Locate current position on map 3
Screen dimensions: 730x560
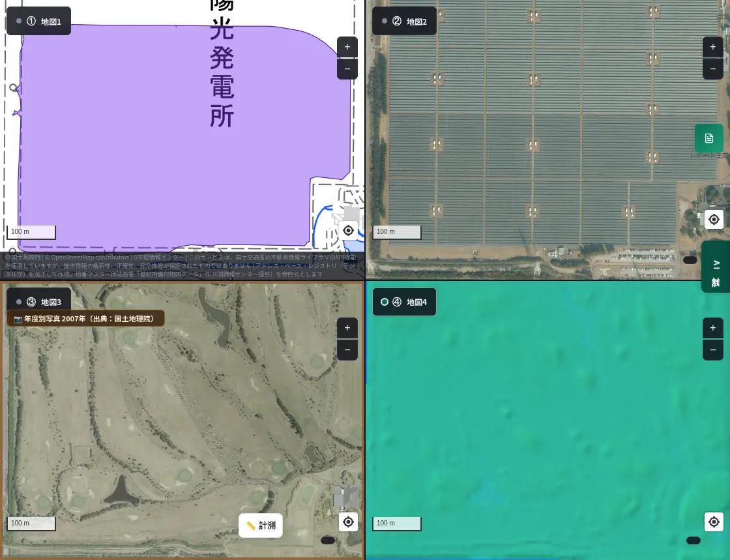coord(348,522)
